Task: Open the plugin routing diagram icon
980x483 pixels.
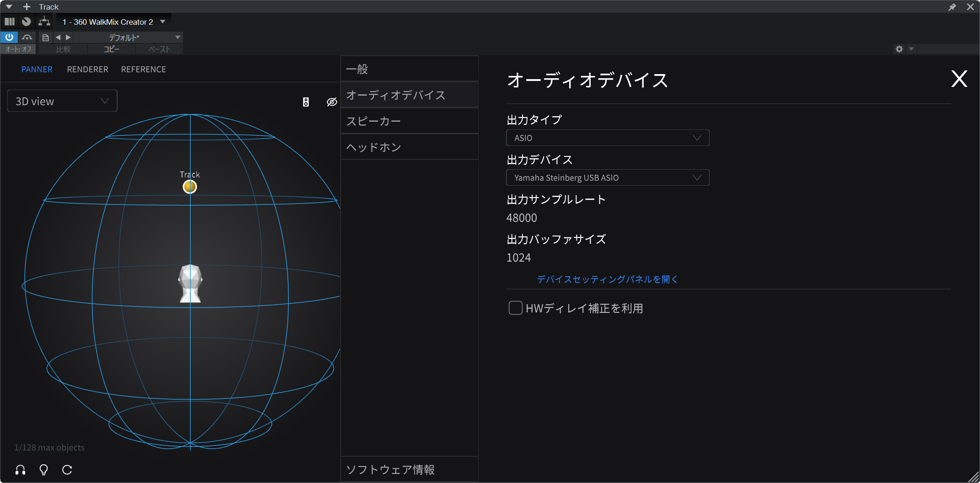Action: click(44, 21)
